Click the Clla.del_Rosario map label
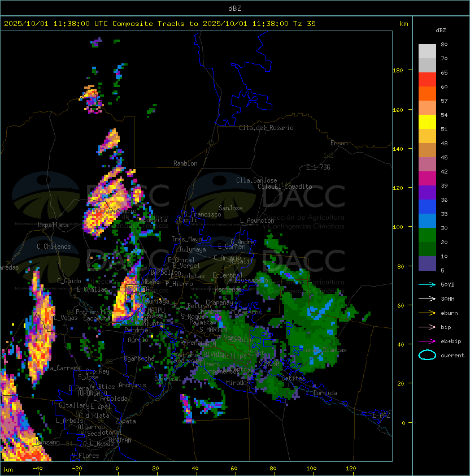Screen dimensions: 470x476 tap(266, 128)
